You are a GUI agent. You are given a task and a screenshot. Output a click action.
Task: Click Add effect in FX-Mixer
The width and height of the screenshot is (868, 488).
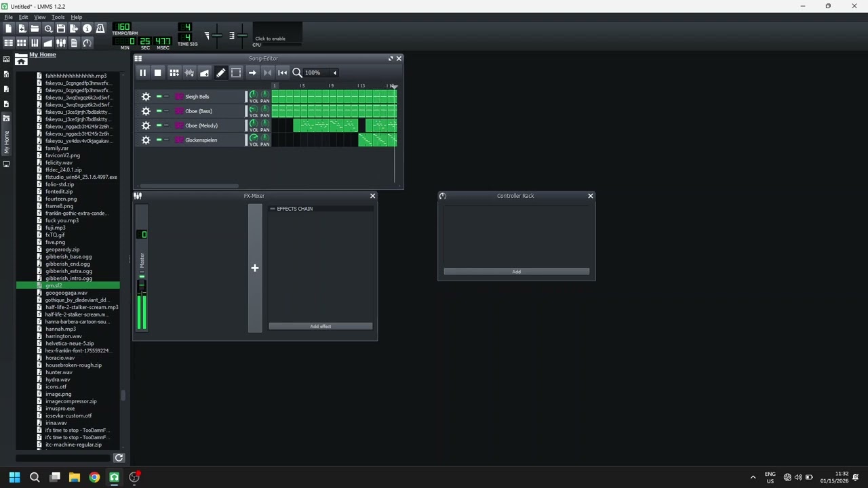[321, 327]
